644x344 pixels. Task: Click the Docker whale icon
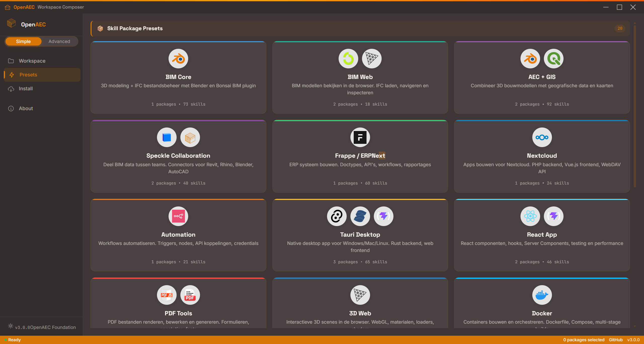coord(542,295)
